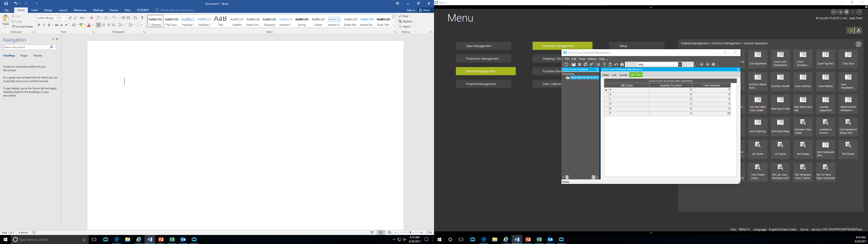The width and height of the screenshot is (868, 244).
Task: Click the Sort A-Z icon in Paragraph group
Action: coord(135,18)
